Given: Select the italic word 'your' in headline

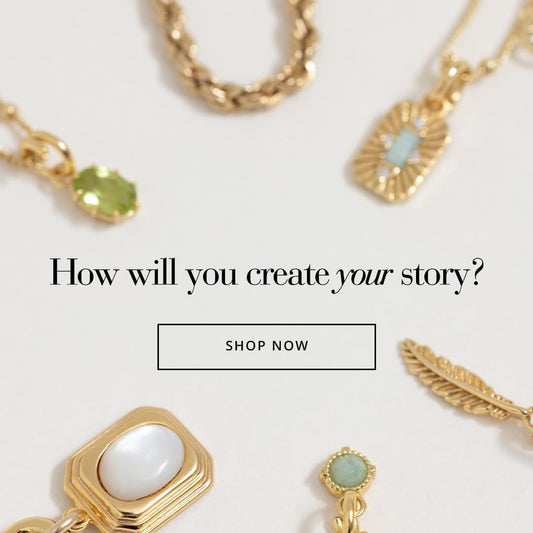Looking at the screenshot, I should point(362,277).
